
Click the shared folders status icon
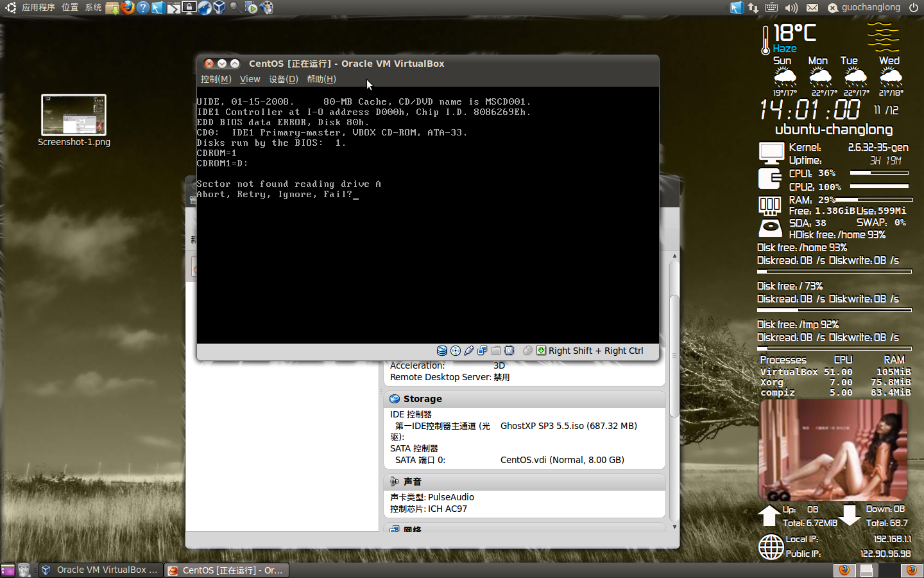click(496, 351)
